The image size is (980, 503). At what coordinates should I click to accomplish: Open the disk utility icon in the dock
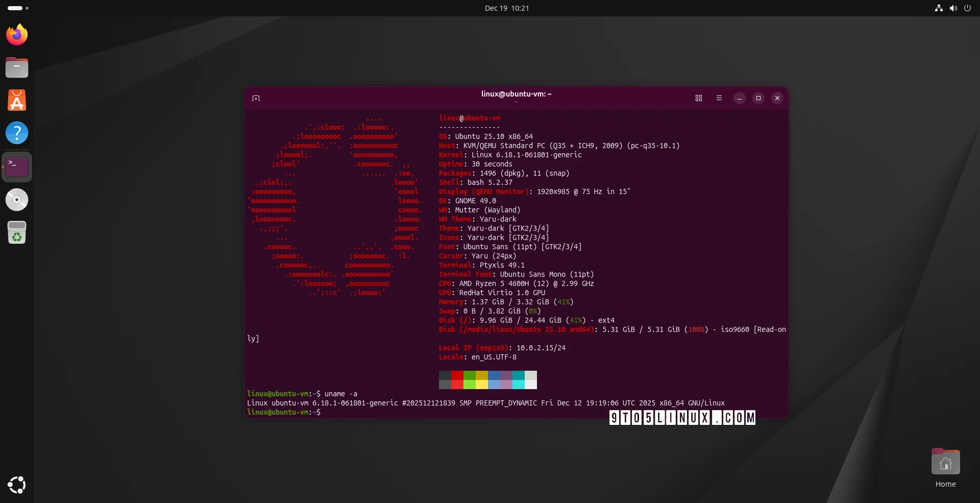(17, 199)
